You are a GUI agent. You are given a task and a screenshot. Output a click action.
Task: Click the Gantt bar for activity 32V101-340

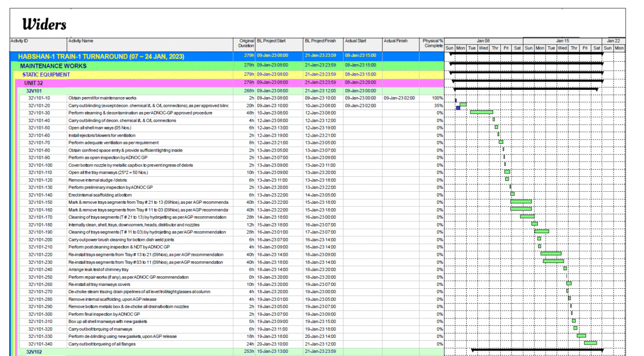point(590,343)
